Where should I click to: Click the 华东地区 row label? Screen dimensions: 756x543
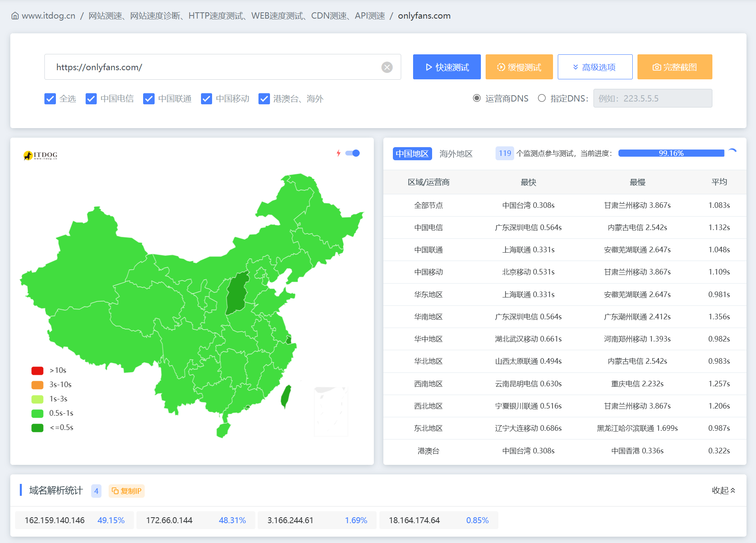coord(429,295)
